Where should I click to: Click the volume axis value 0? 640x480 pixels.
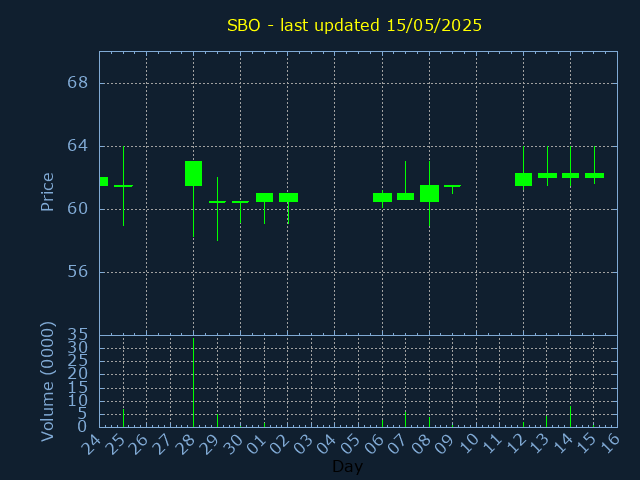pyautogui.click(x=82, y=427)
